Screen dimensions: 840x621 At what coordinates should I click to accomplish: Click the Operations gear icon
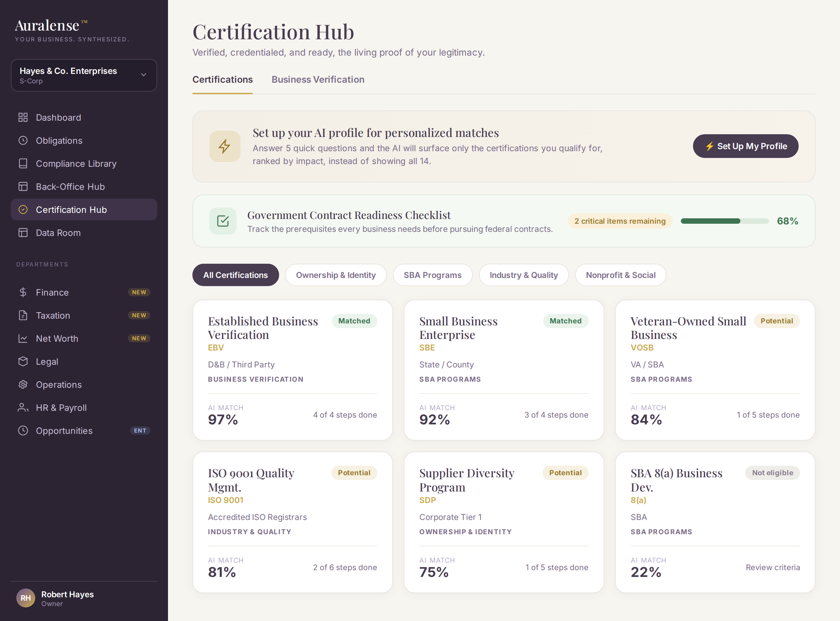click(23, 384)
